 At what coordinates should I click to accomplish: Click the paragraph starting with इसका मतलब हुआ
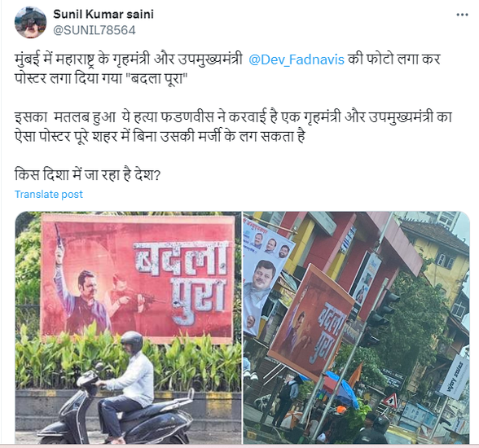coord(233,127)
